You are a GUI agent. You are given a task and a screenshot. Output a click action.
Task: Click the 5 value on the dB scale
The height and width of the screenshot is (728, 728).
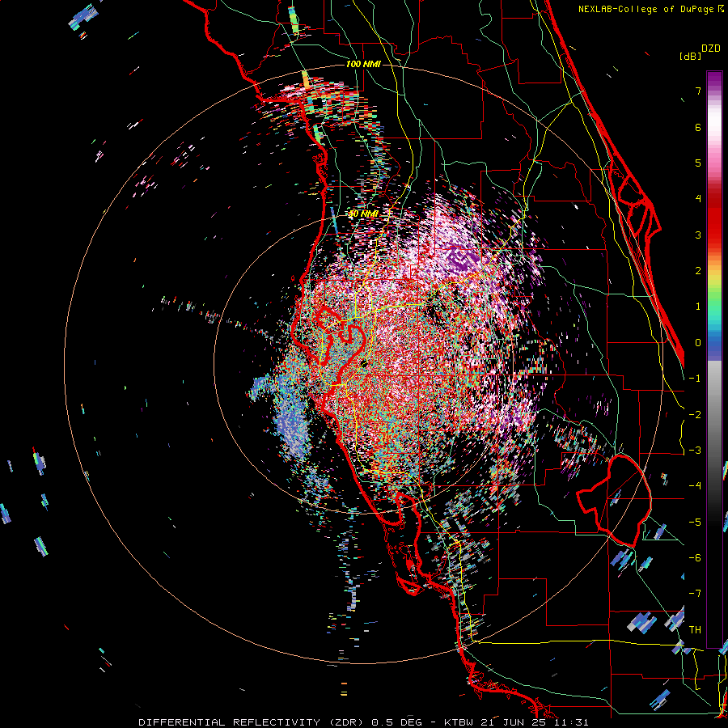pos(698,163)
